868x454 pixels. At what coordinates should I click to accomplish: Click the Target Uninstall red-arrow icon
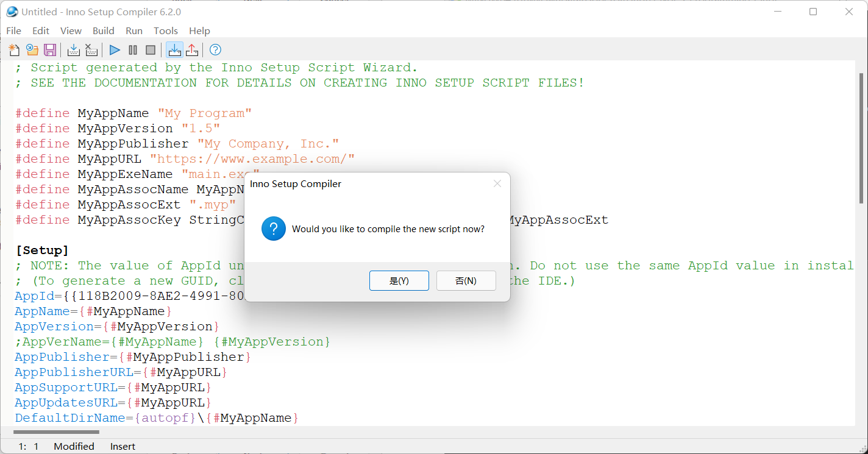click(192, 50)
